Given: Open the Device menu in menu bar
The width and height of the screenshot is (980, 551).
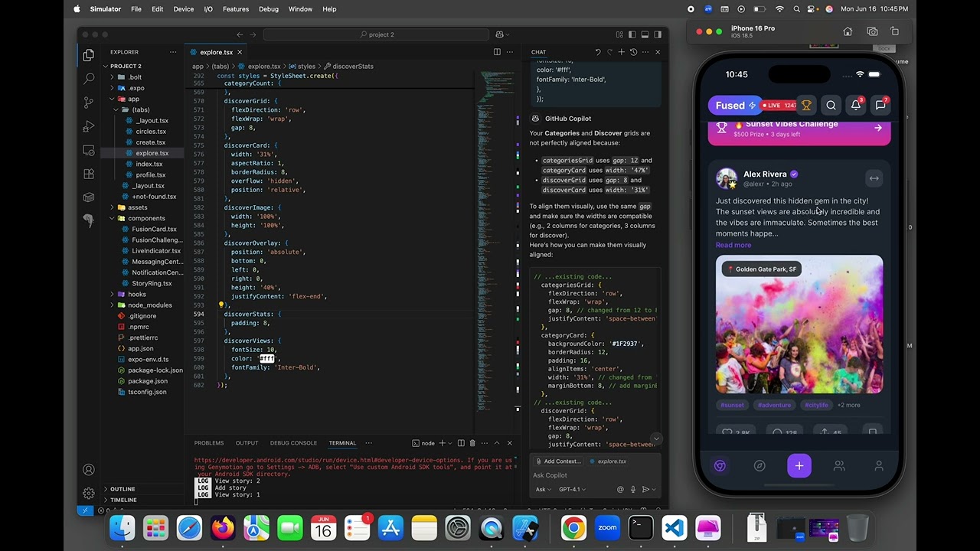Looking at the screenshot, I should click(184, 9).
